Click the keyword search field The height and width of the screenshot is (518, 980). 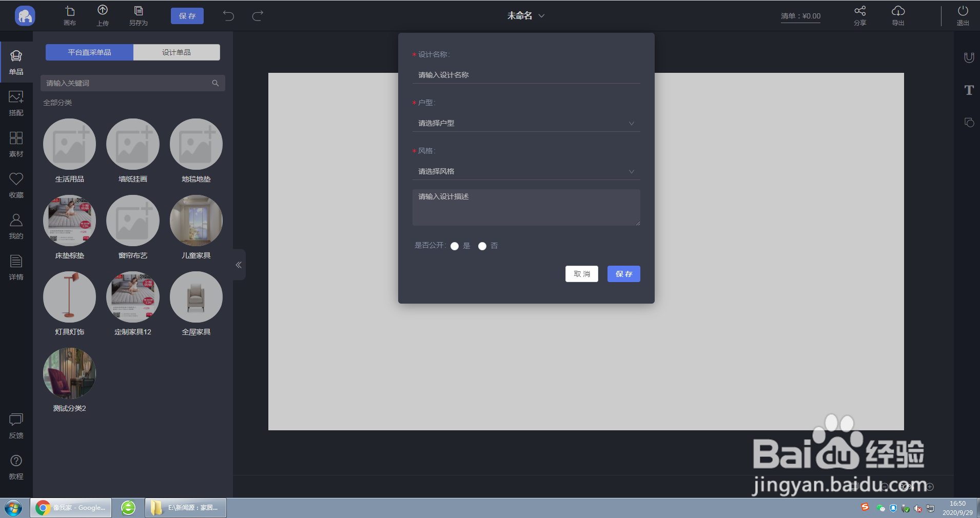point(132,83)
